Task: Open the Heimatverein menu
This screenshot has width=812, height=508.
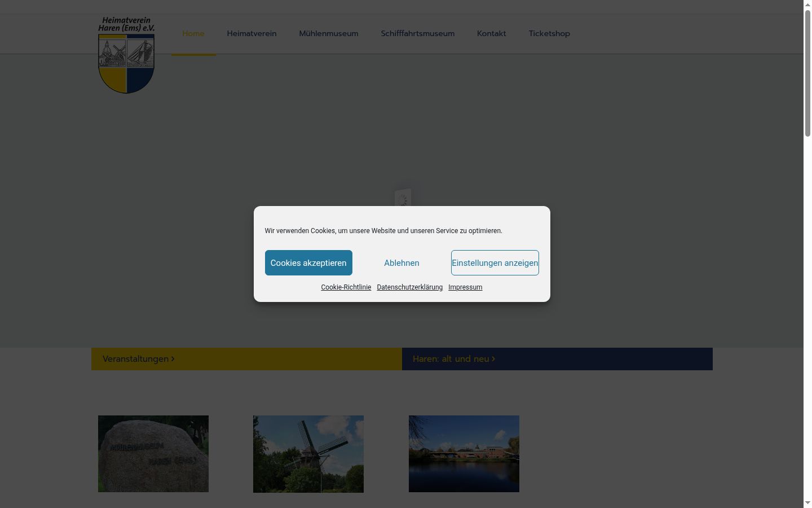Action: pyautogui.click(x=251, y=34)
